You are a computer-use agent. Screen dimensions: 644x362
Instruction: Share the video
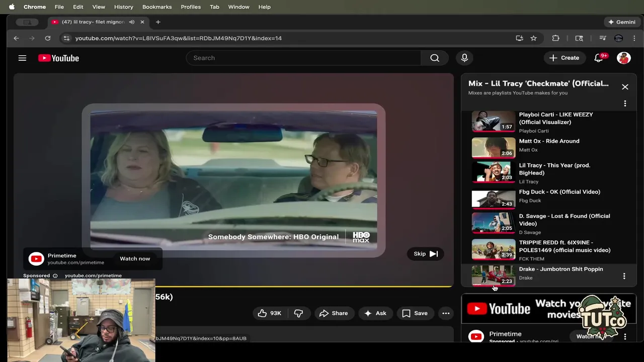(x=333, y=313)
